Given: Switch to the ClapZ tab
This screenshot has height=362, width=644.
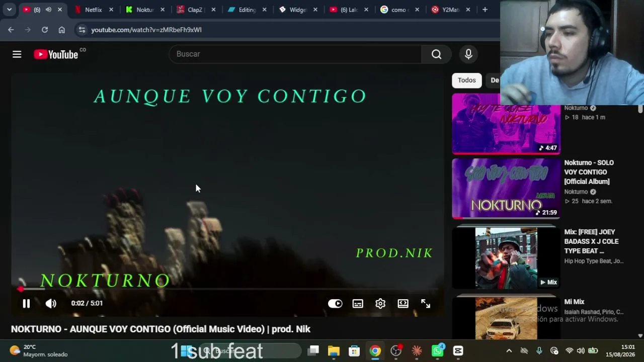Looking at the screenshot, I should tap(196, 10).
